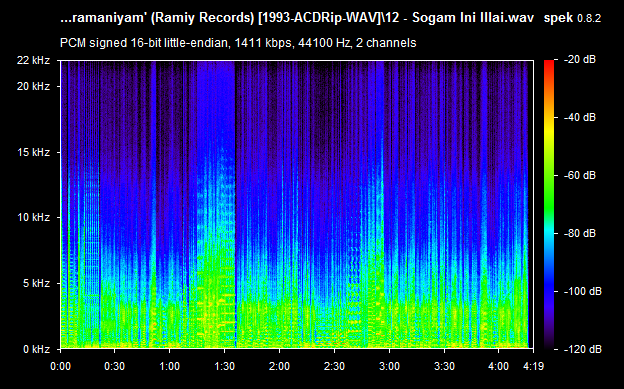Select the 3:00 time axis marker
The image size is (624, 389).
pyautogui.click(x=389, y=366)
